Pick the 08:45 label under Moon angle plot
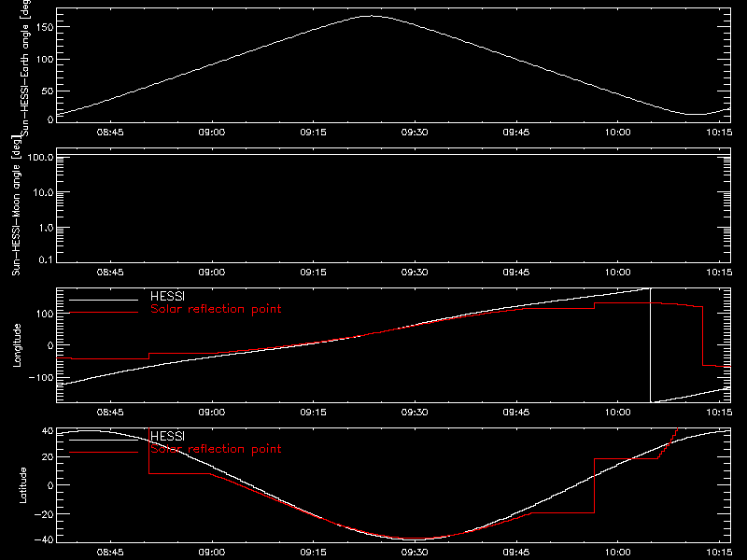Screen dimensions: 747x560 [110, 273]
